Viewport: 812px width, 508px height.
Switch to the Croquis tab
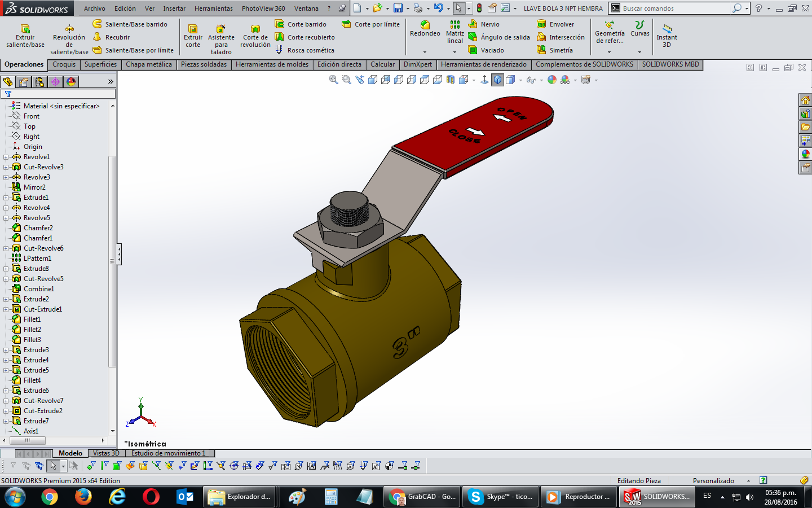(64, 64)
